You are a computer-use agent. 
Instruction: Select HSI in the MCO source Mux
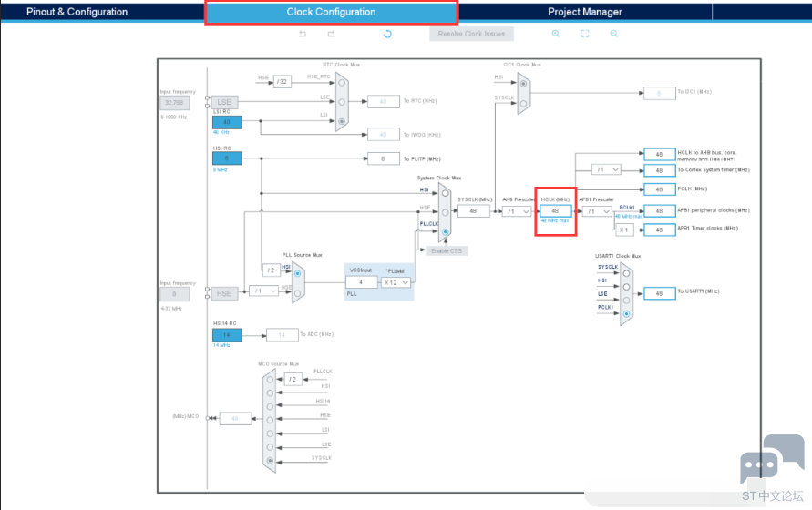click(270, 393)
